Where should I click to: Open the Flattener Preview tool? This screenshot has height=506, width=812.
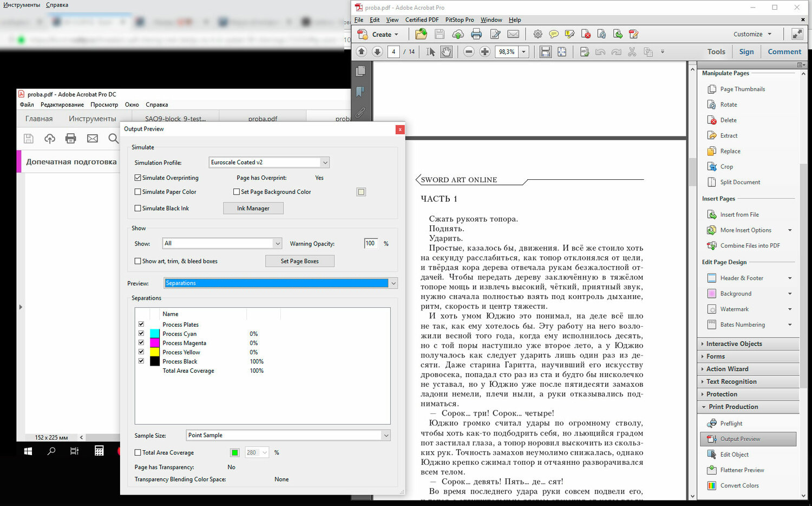pyautogui.click(x=742, y=470)
